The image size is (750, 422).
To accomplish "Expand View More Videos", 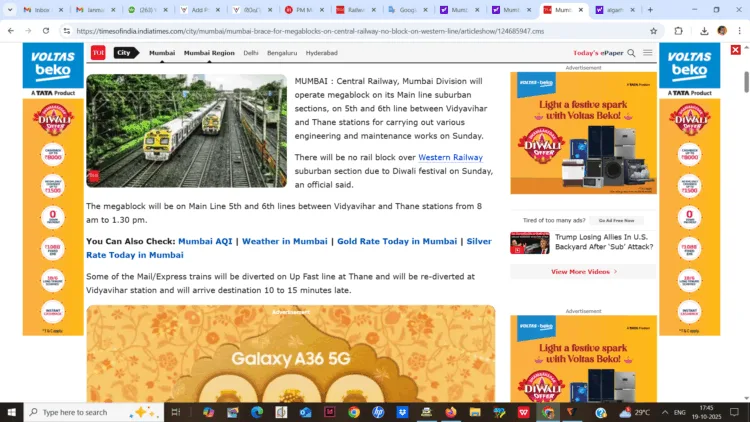I will click(x=583, y=271).
